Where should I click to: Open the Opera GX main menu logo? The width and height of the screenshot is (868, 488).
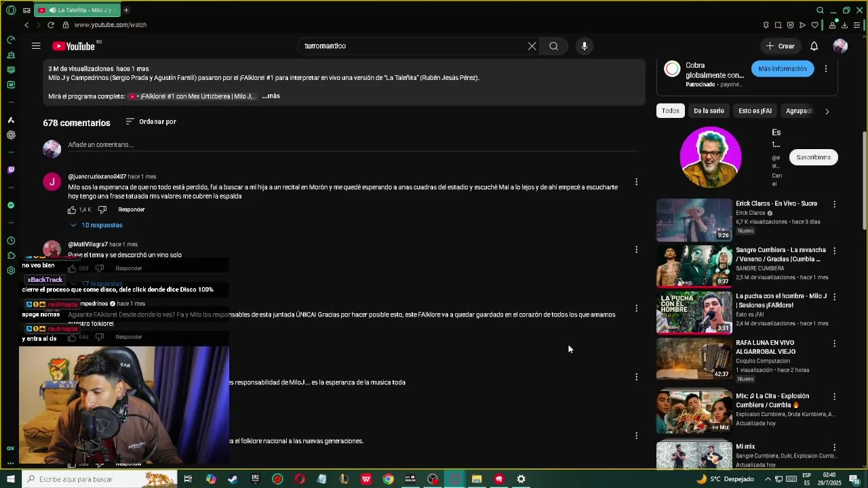(x=11, y=10)
